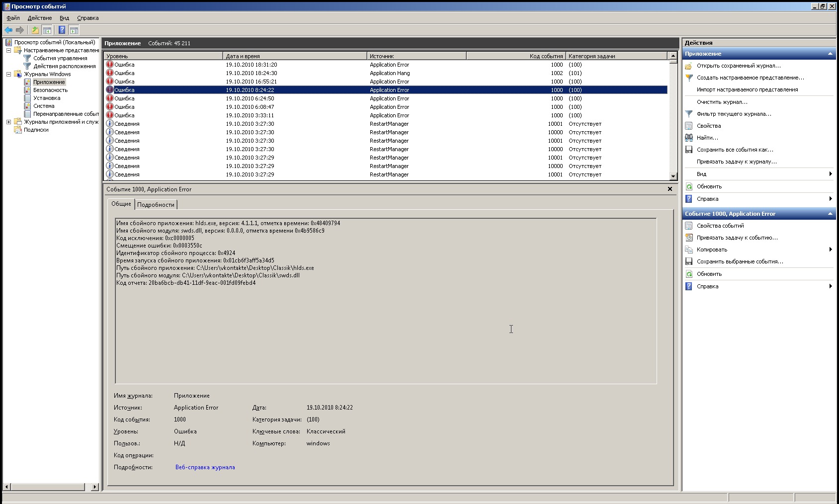Collapse the Приложение actions section

click(x=830, y=54)
